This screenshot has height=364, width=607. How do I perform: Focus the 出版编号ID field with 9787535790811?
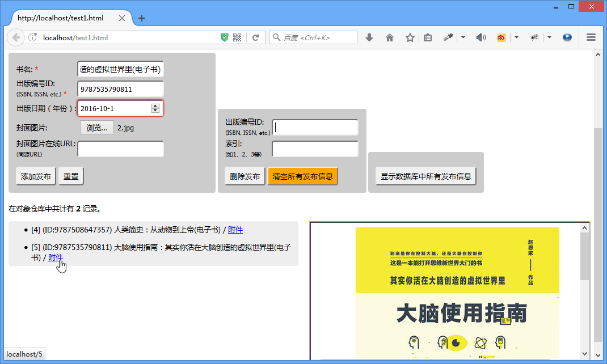click(120, 89)
